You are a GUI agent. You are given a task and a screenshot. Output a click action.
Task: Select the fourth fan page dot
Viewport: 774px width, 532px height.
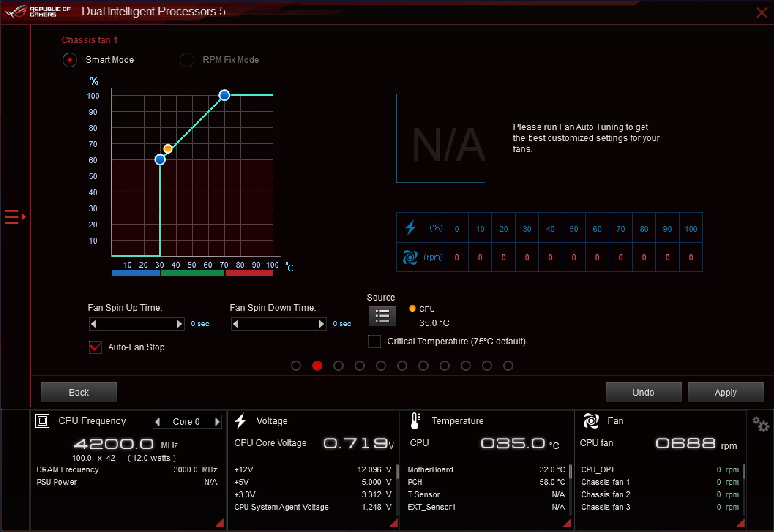(x=360, y=366)
